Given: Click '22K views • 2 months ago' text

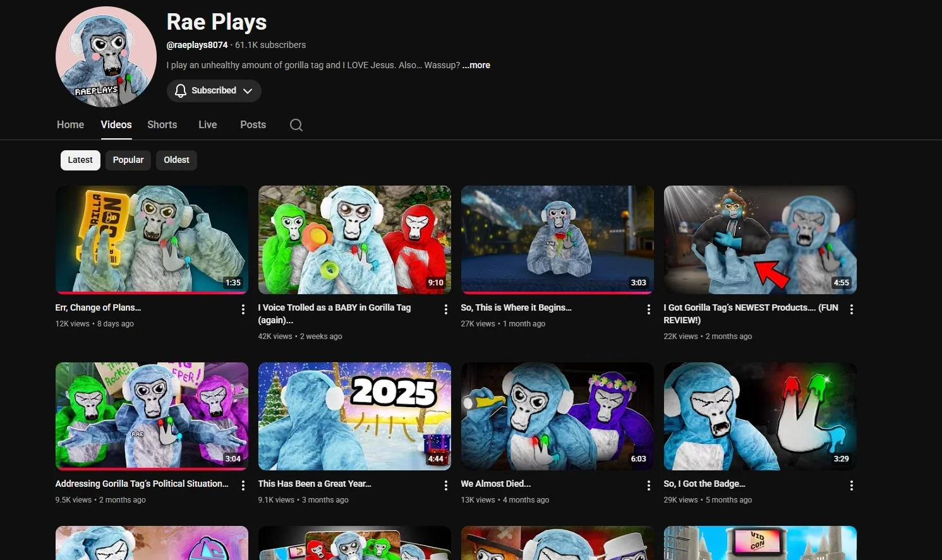Looking at the screenshot, I should pos(708,337).
